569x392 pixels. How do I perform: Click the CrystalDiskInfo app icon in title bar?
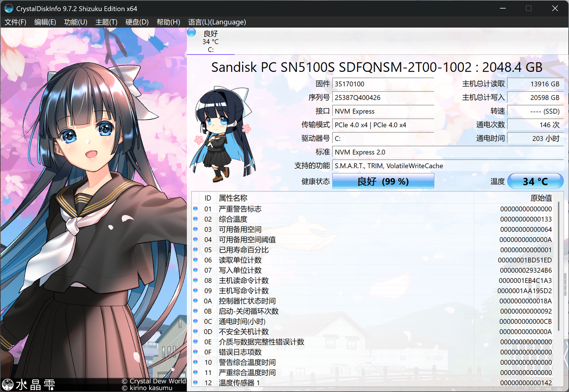9,8
